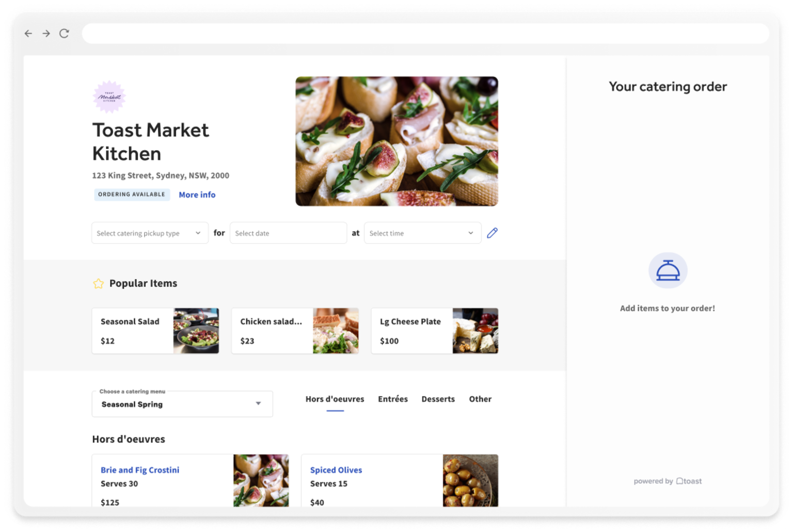
Task: Click the Serves 15 text
Action: pos(329,483)
